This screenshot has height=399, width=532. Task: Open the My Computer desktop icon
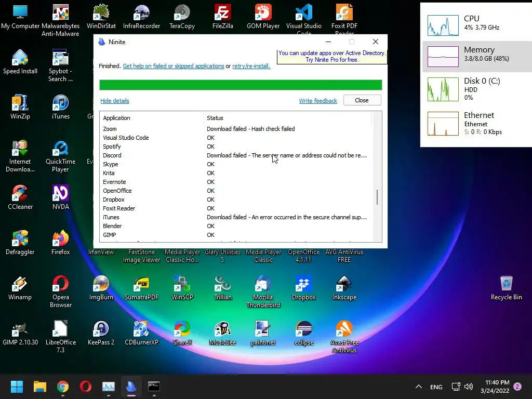(20, 17)
